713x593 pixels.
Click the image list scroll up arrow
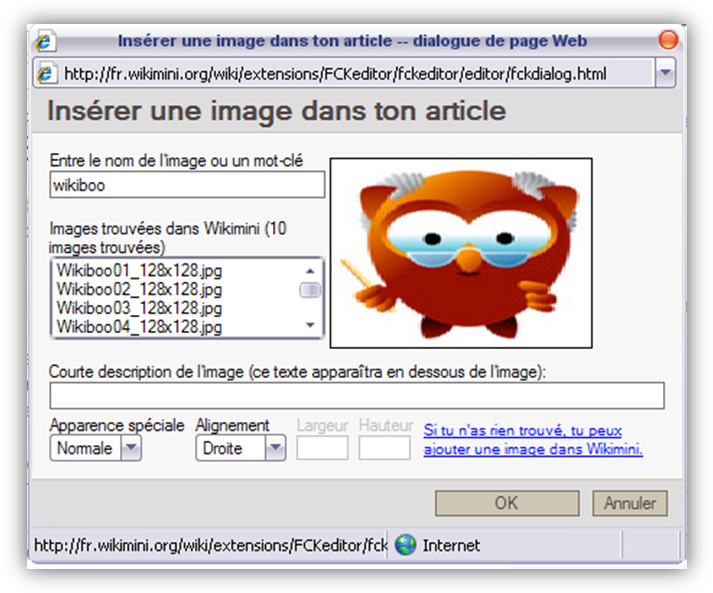tap(310, 271)
